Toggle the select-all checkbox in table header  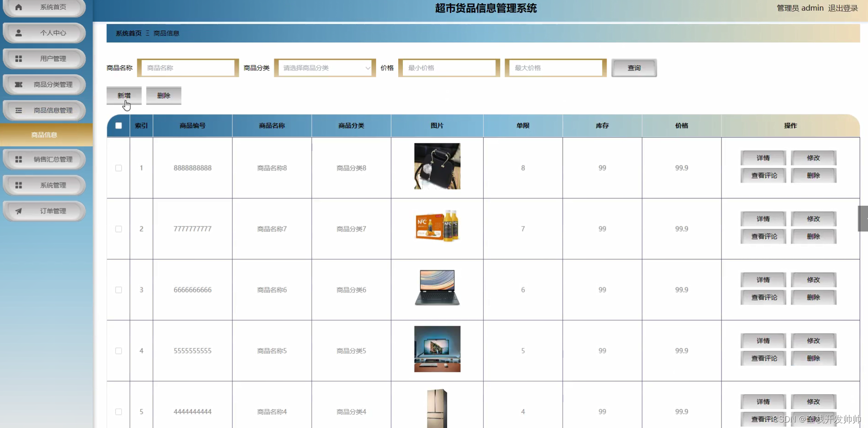point(118,125)
